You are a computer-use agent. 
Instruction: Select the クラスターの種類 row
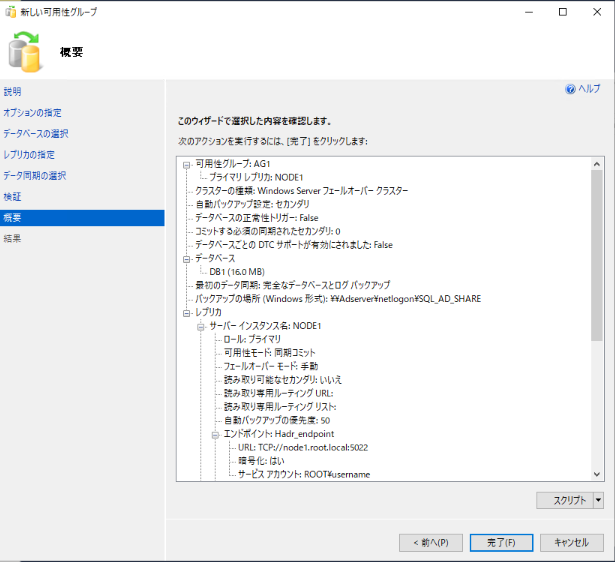point(302,191)
